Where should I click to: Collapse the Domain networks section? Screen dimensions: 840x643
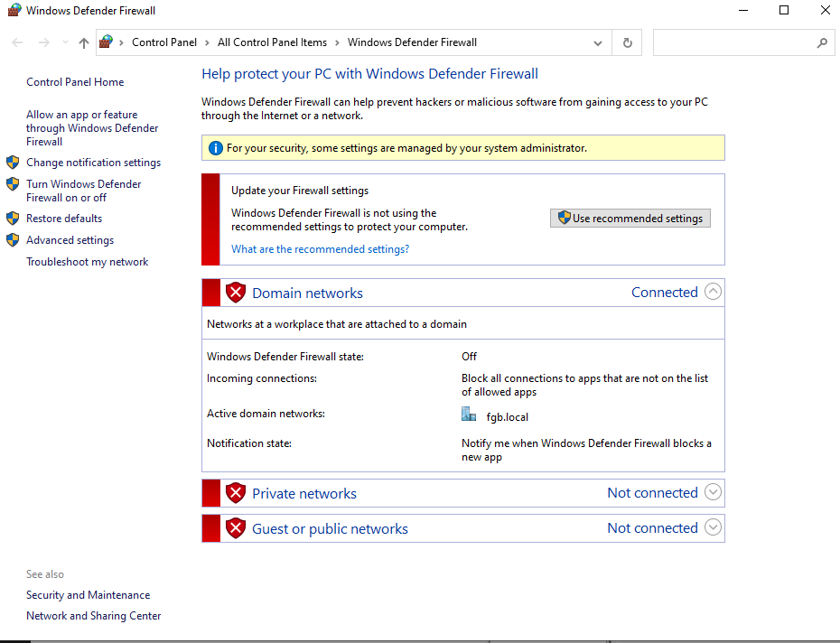pyautogui.click(x=713, y=292)
